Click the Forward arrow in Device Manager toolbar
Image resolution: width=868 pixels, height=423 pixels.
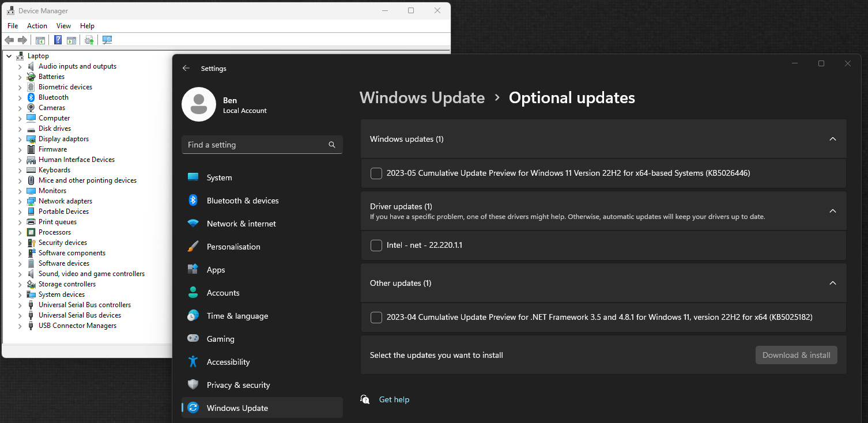click(22, 40)
